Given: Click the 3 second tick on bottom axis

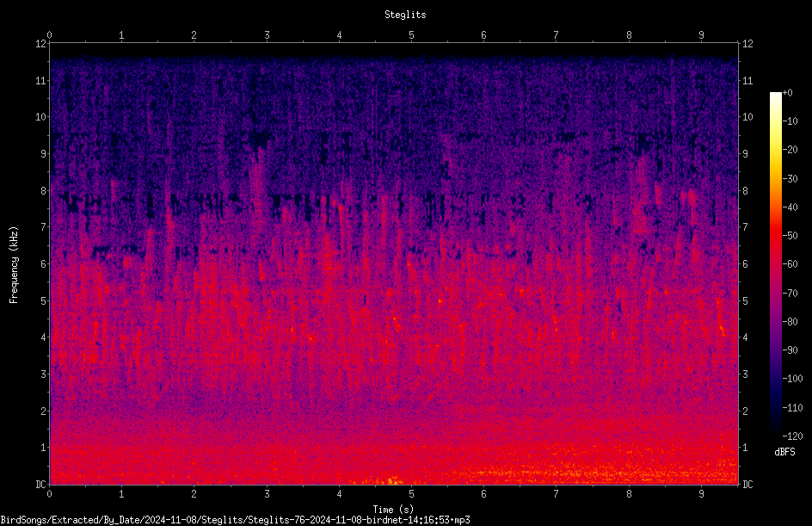Looking at the screenshot, I should point(267,494).
